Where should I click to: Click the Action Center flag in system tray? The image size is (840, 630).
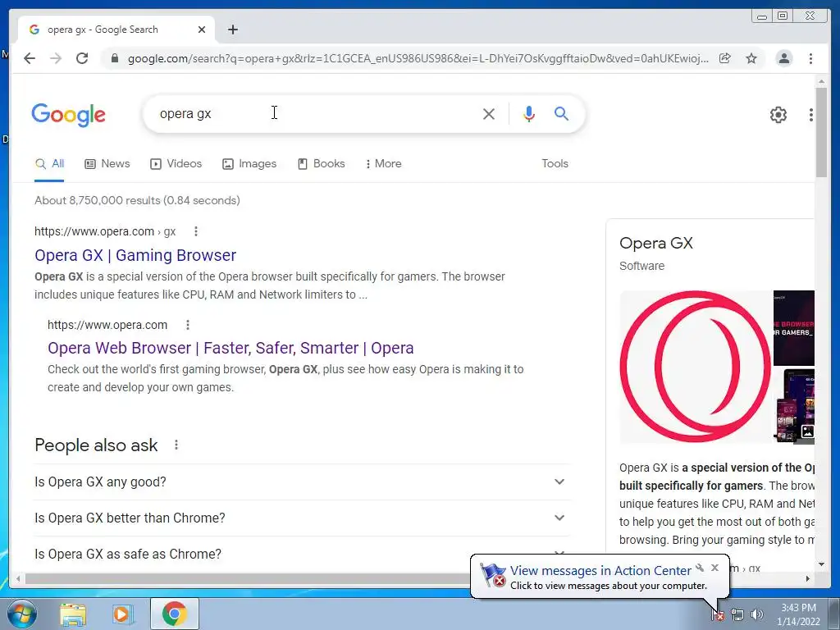pos(717,614)
